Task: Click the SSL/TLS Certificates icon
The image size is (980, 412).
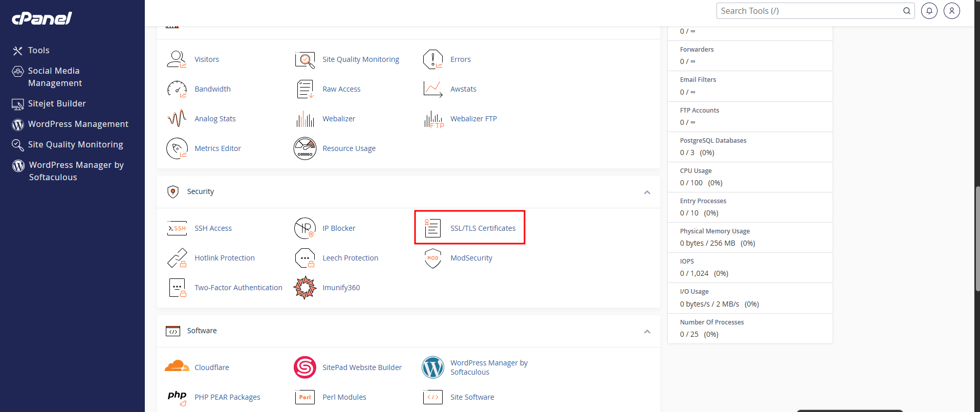Action: click(x=433, y=228)
